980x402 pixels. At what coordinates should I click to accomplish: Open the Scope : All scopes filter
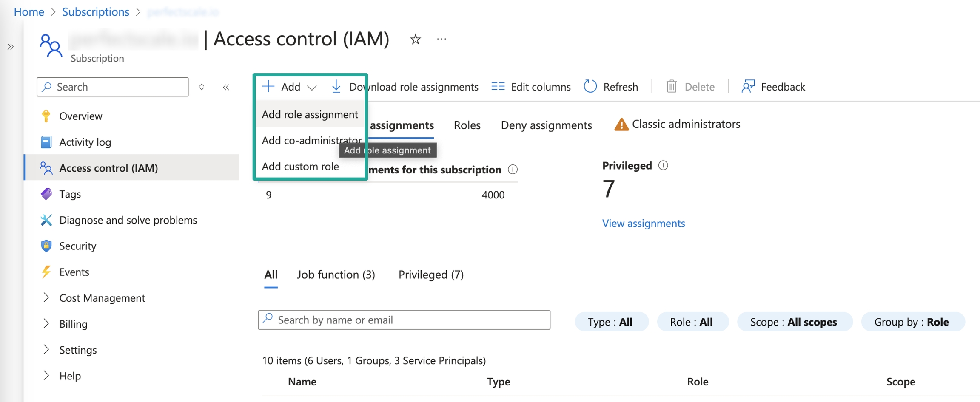794,322
